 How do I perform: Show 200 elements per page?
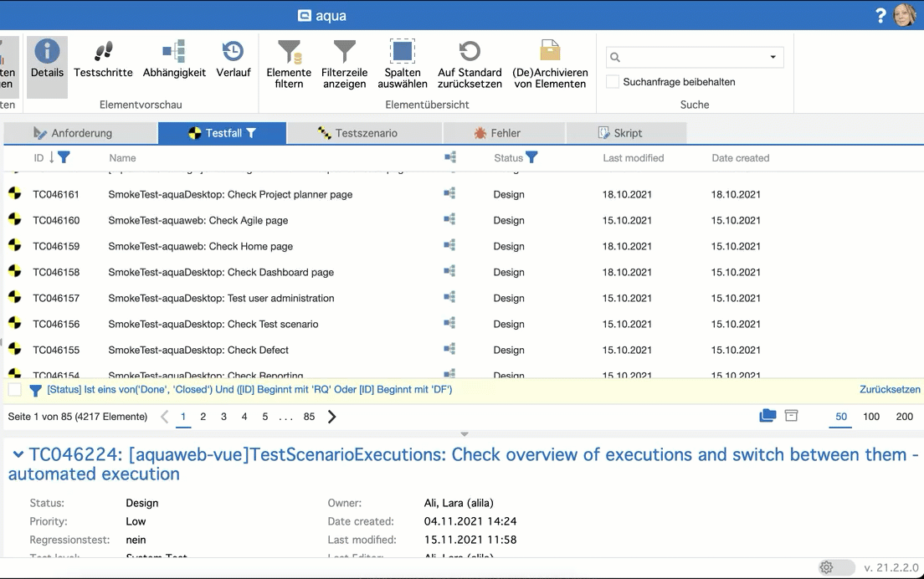(x=905, y=417)
